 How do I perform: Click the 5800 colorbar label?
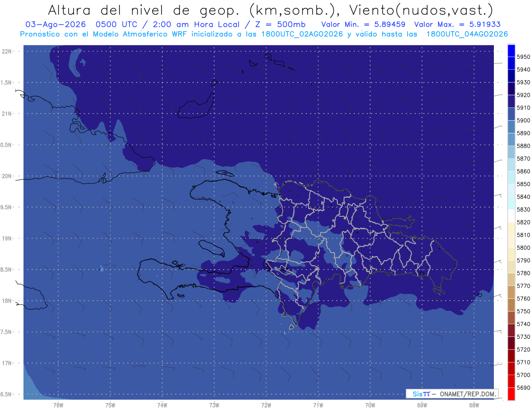tap(523, 248)
